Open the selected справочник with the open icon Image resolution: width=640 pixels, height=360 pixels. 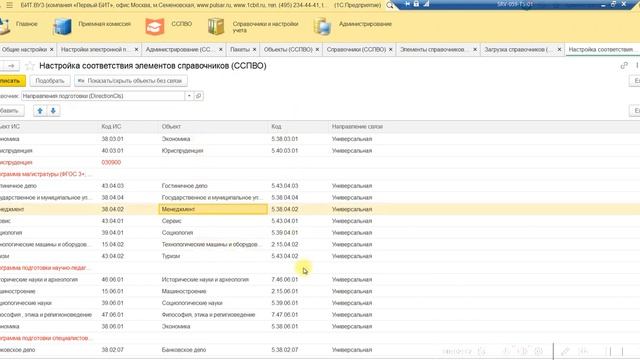[199, 96]
